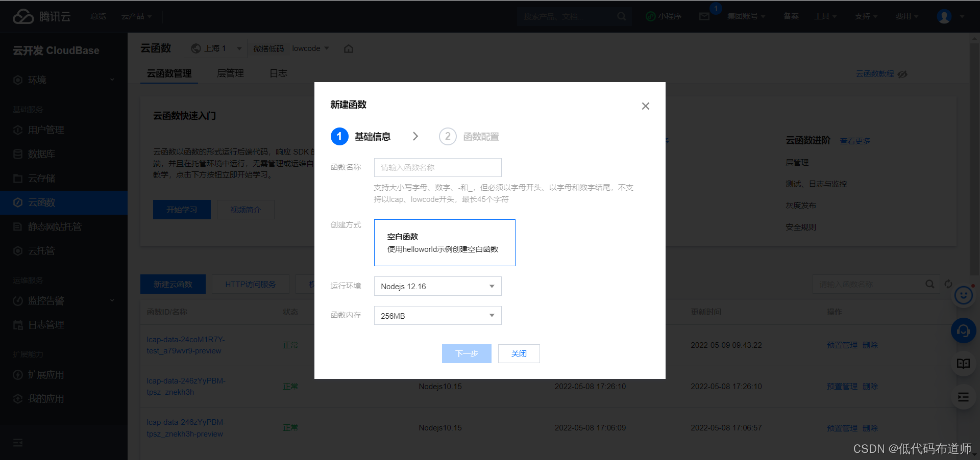Click 安全规则 in 云函数进阶 list
This screenshot has width=980, height=460.
click(x=801, y=227)
